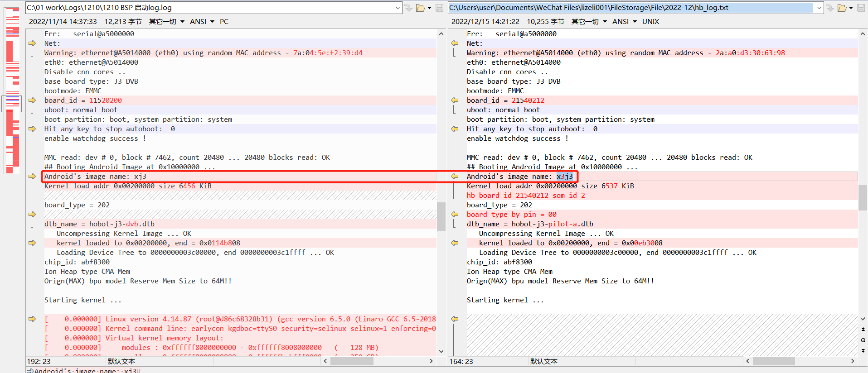Click the right pane save disk icon
868x373 pixels.
(861, 8)
